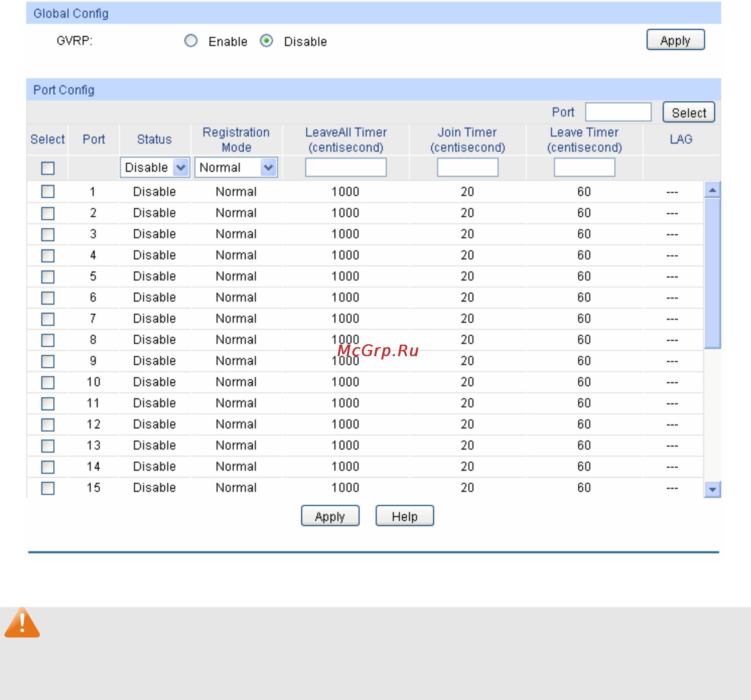Click the port table scrollbar thumb
Screen dimensions: 751x700
point(712,274)
